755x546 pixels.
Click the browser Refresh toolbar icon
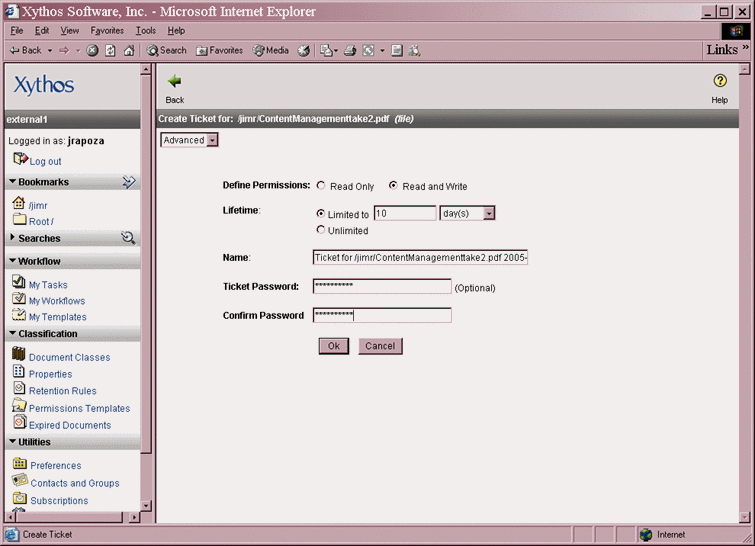coord(110,50)
